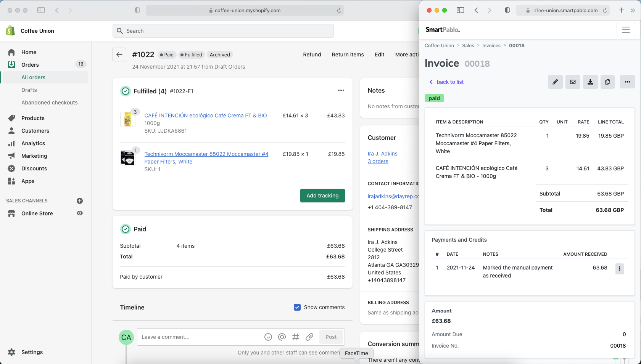This screenshot has height=364, width=641.
Task: Click the Invoices breadcrumb in SmartPablo
Action: [491, 45]
